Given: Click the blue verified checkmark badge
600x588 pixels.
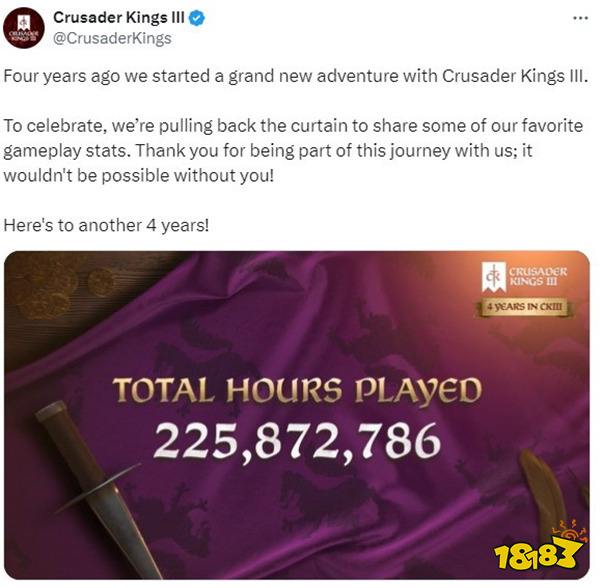Looking at the screenshot, I should pos(197,18).
